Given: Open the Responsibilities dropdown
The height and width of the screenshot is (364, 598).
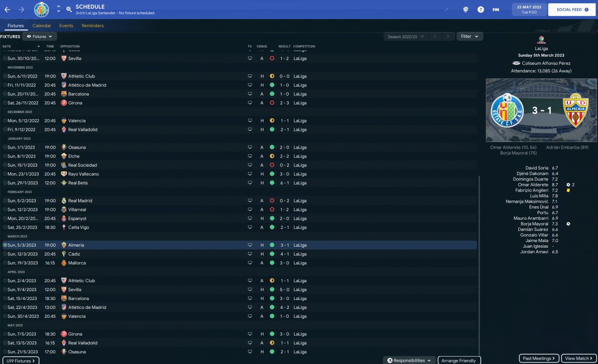Looking at the screenshot, I should pyautogui.click(x=409, y=360).
